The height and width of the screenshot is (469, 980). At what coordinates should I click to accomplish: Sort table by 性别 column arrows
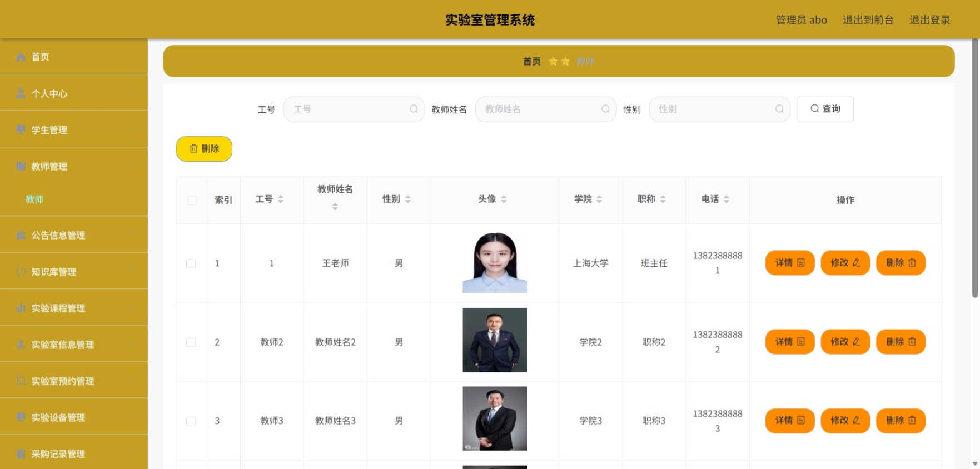pos(407,199)
